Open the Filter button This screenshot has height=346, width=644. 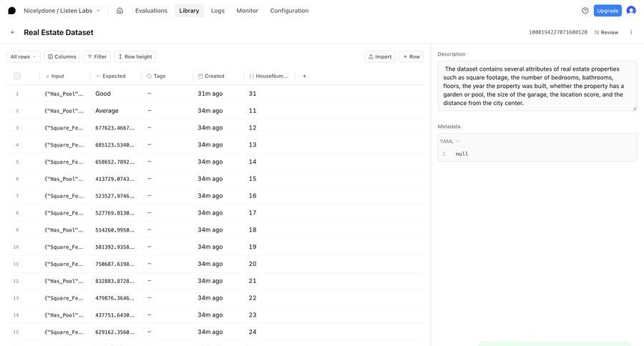pos(97,56)
